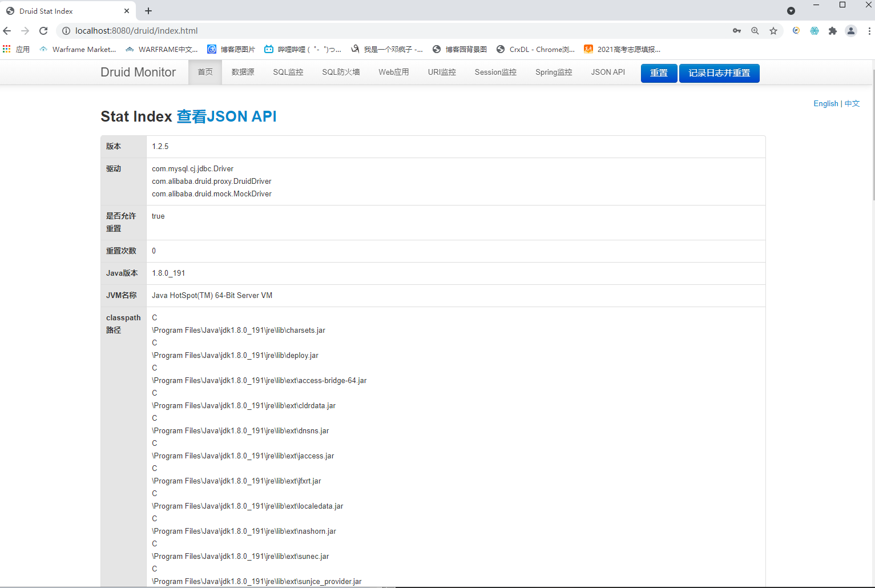Click the nashorn.jar classpath line
The width and height of the screenshot is (875, 588).
click(244, 531)
